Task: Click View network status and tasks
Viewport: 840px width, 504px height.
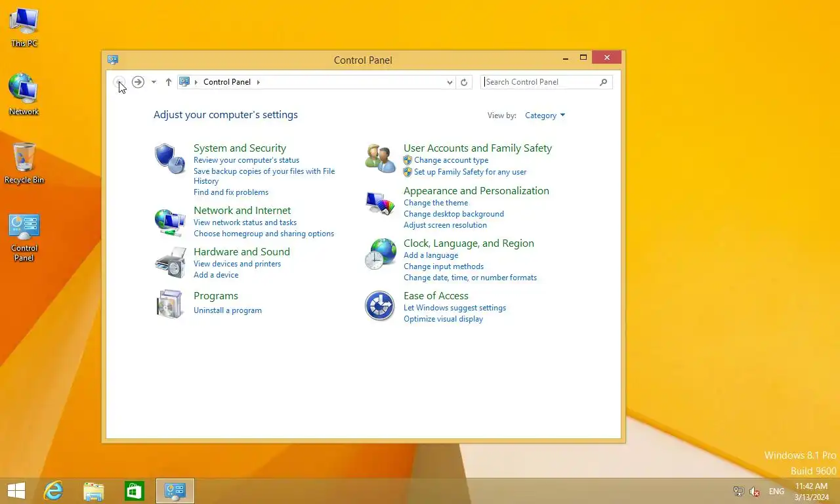Action: click(x=245, y=222)
